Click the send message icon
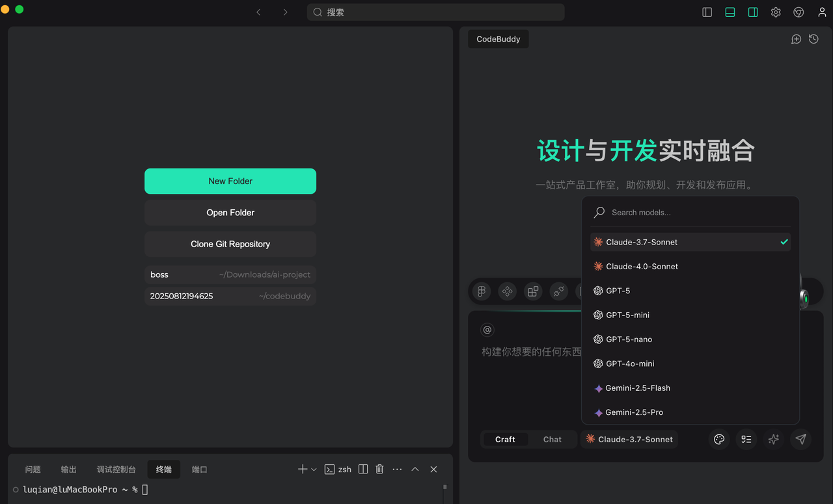This screenshot has width=833, height=504. (x=800, y=440)
